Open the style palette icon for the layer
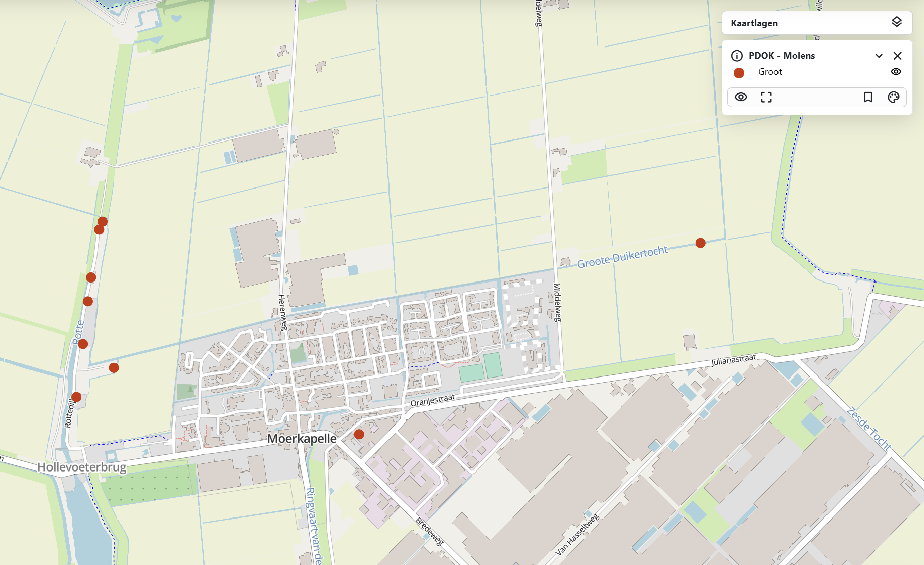 click(x=893, y=97)
